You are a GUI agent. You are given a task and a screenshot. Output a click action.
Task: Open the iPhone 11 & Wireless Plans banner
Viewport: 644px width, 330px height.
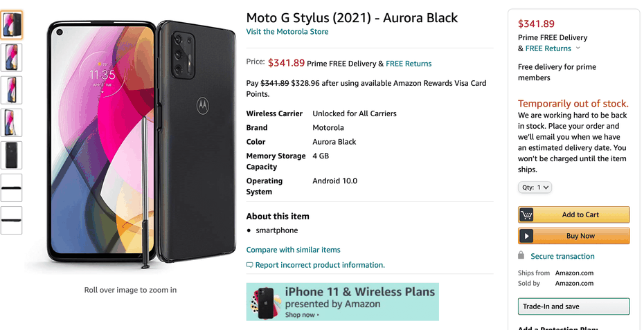pos(343,302)
